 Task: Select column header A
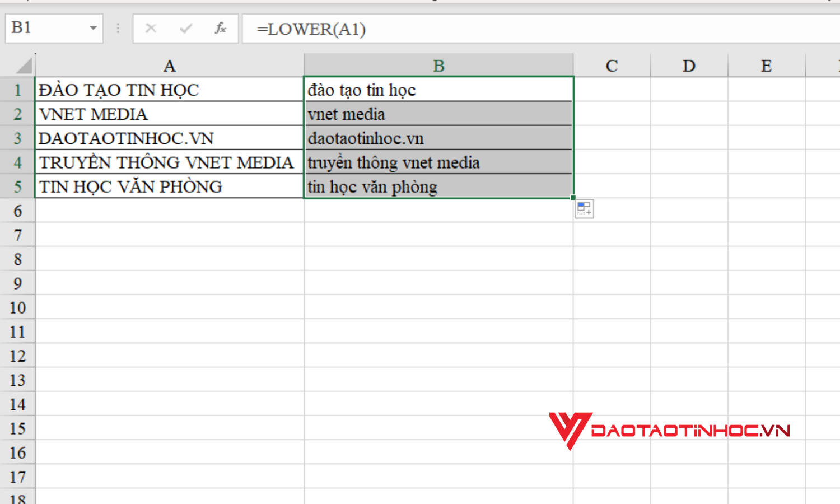click(169, 65)
